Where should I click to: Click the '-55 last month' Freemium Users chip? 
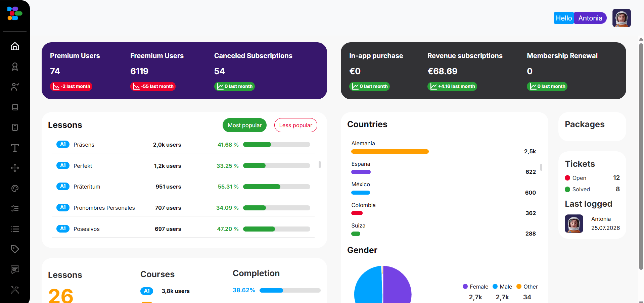click(x=153, y=86)
